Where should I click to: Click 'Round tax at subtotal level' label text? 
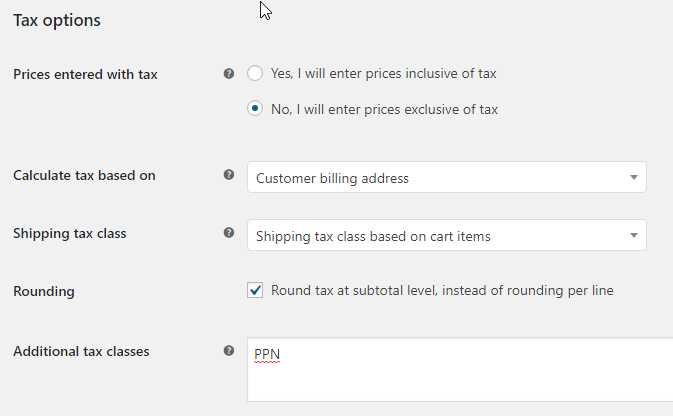coord(442,291)
